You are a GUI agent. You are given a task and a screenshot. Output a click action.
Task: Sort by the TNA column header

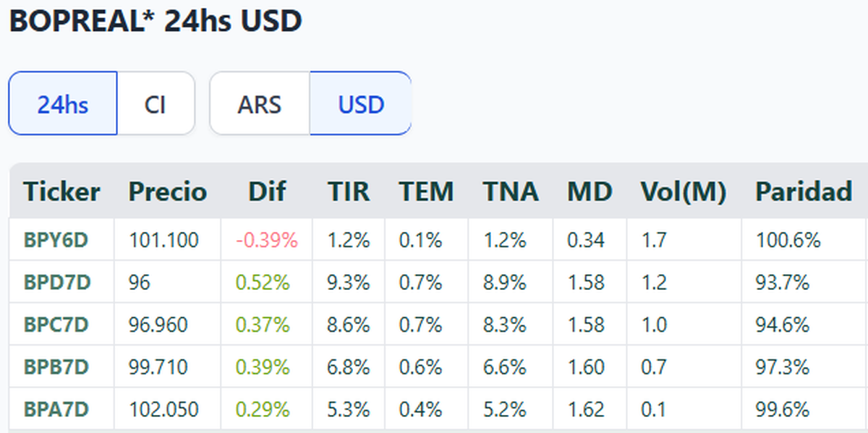point(511,192)
